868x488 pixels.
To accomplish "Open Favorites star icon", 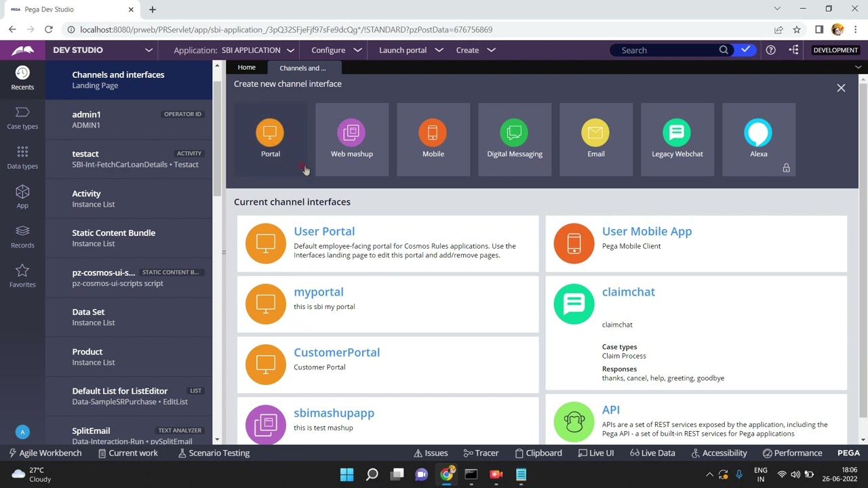I will (x=22, y=276).
